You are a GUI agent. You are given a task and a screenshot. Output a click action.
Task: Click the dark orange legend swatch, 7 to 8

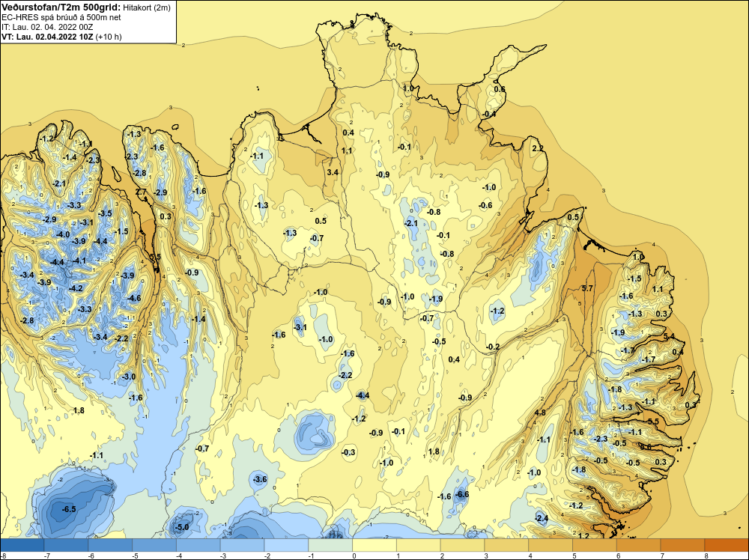pos(682,545)
